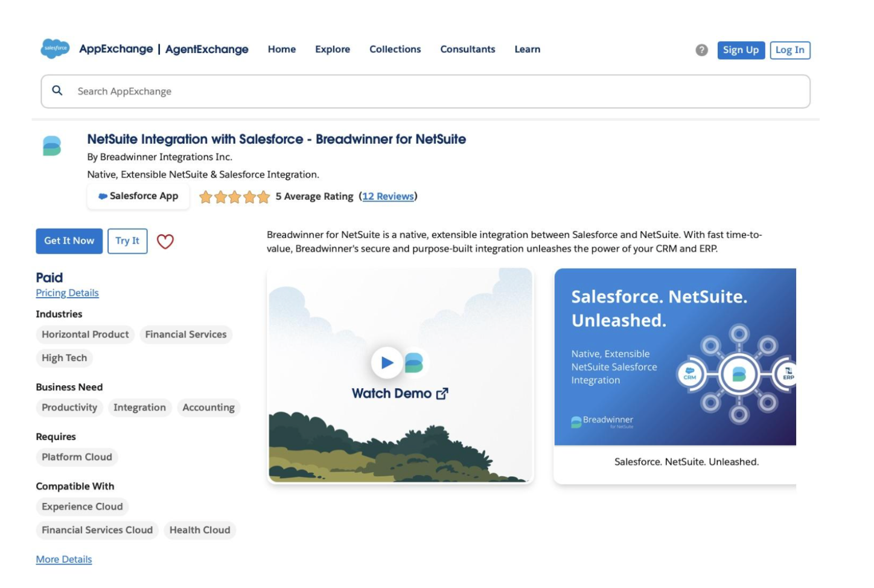Expand More Details at the bottom
Image resolution: width=874 pixels, height=588 pixels.
tap(64, 558)
